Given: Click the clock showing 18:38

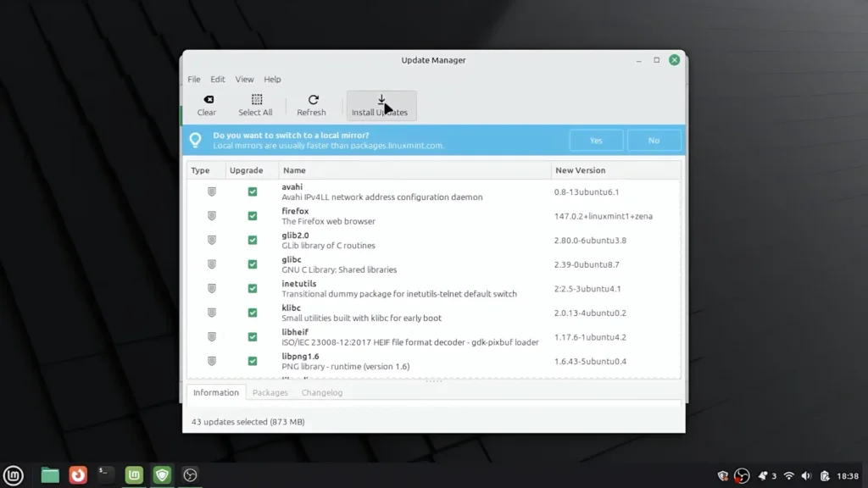Looking at the screenshot, I should (848, 476).
